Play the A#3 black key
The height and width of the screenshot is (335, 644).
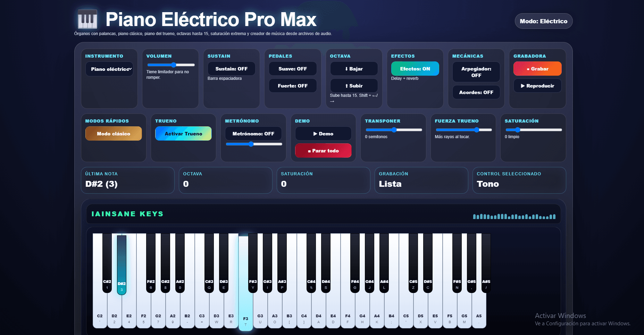tap(282, 263)
